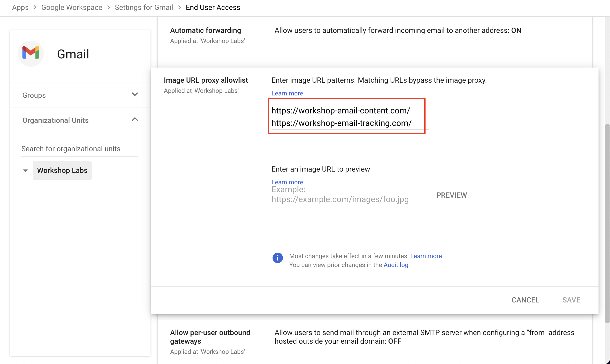
Task: Click the page vertical scrollbar
Action: (607, 223)
